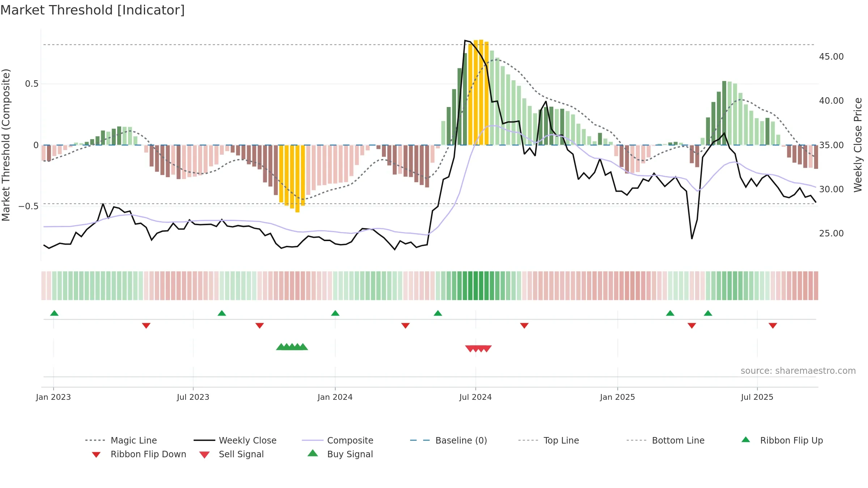Click the ribbon flip up marker at Jan 2024

[x=335, y=313]
